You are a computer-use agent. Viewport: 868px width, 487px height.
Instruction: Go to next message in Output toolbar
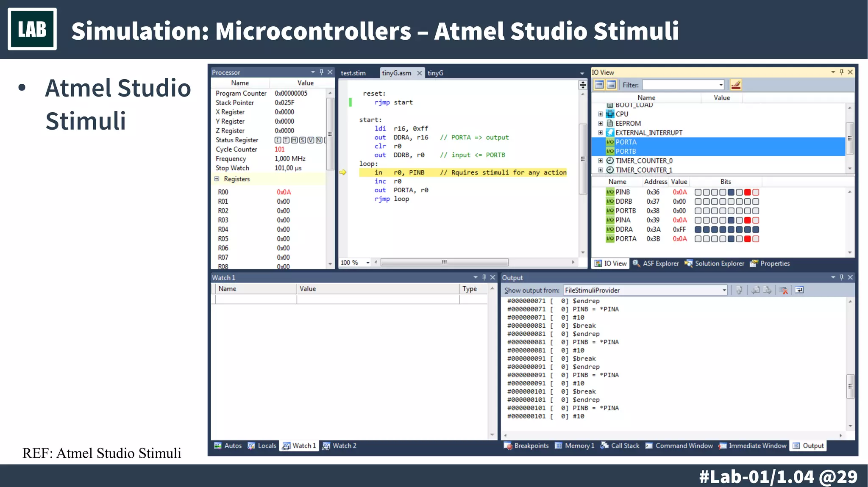(767, 290)
